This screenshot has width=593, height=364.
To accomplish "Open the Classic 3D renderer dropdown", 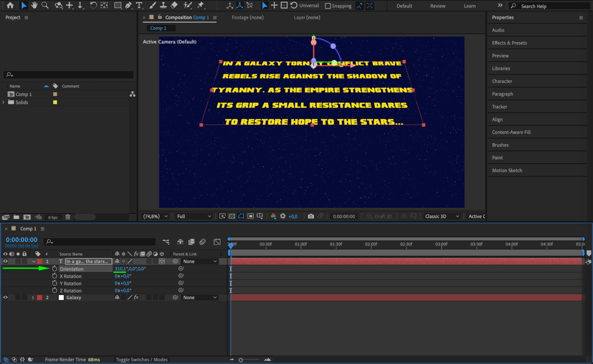I will 442,216.
